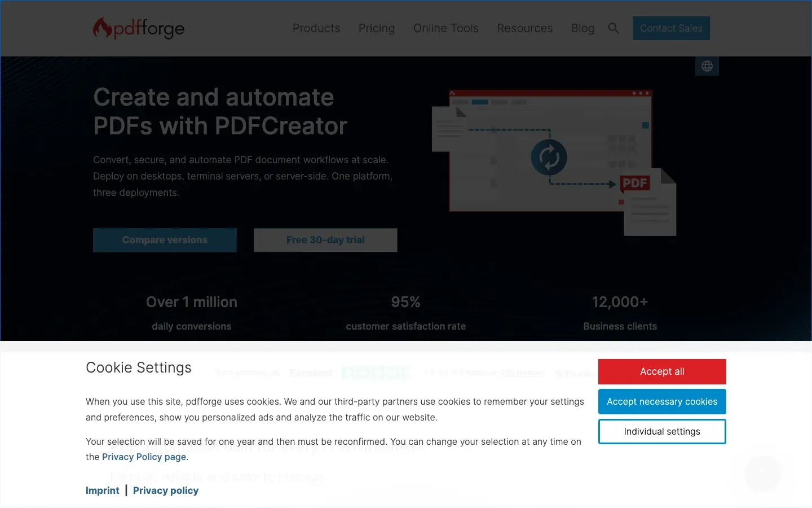Open the bold Privacy policy footer link
The height and width of the screenshot is (508, 812).
coord(166,491)
